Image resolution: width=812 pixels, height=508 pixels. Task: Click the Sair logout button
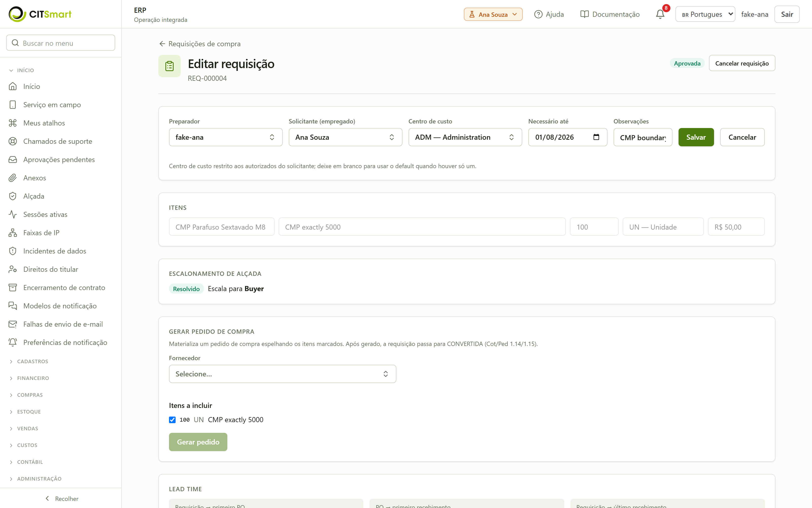tap(787, 14)
